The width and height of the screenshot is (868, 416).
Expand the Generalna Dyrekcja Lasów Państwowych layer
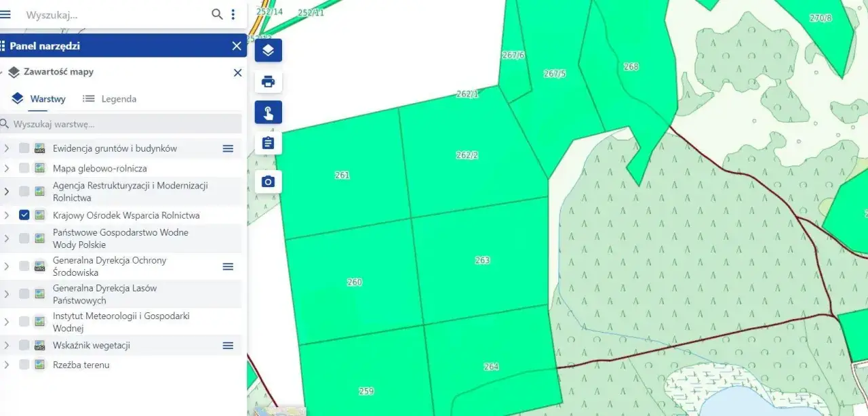click(x=7, y=294)
